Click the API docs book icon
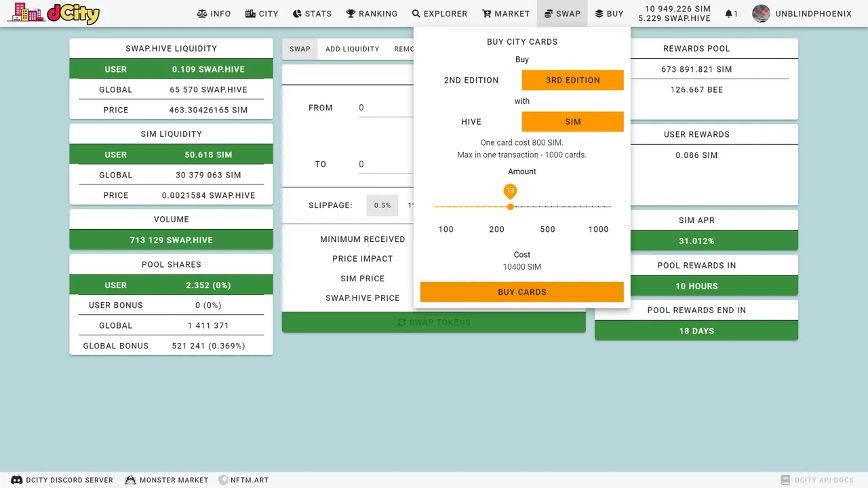Image resolution: width=868 pixels, height=488 pixels. pos(785,480)
